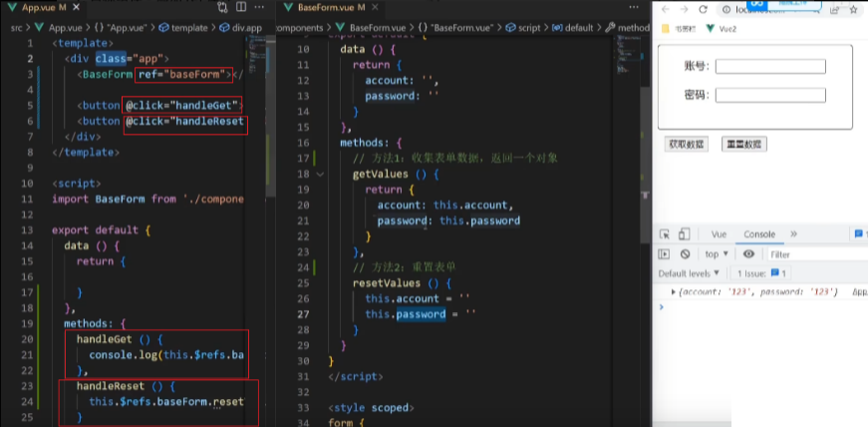Image resolution: width=868 pixels, height=427 pixels.
Task: Reload the localhost page
Action: [703, 9]
